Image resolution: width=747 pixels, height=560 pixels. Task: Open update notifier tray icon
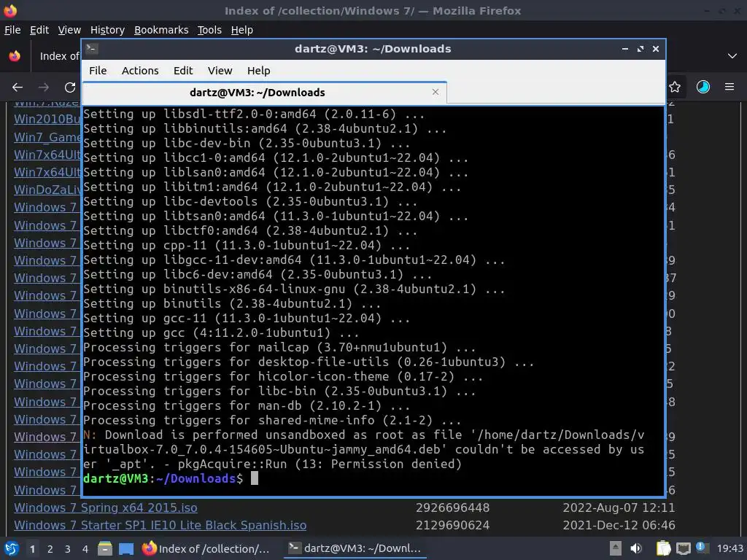702,548
